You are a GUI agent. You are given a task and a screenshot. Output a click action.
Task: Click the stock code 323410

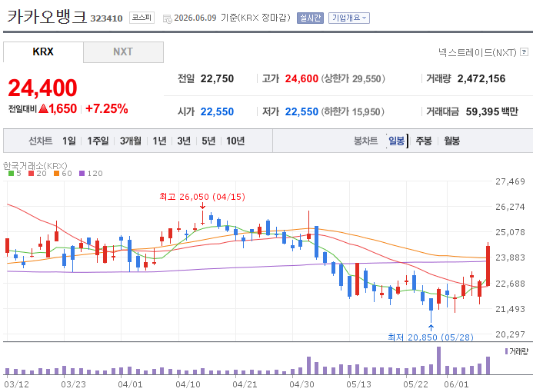point(106,18)
